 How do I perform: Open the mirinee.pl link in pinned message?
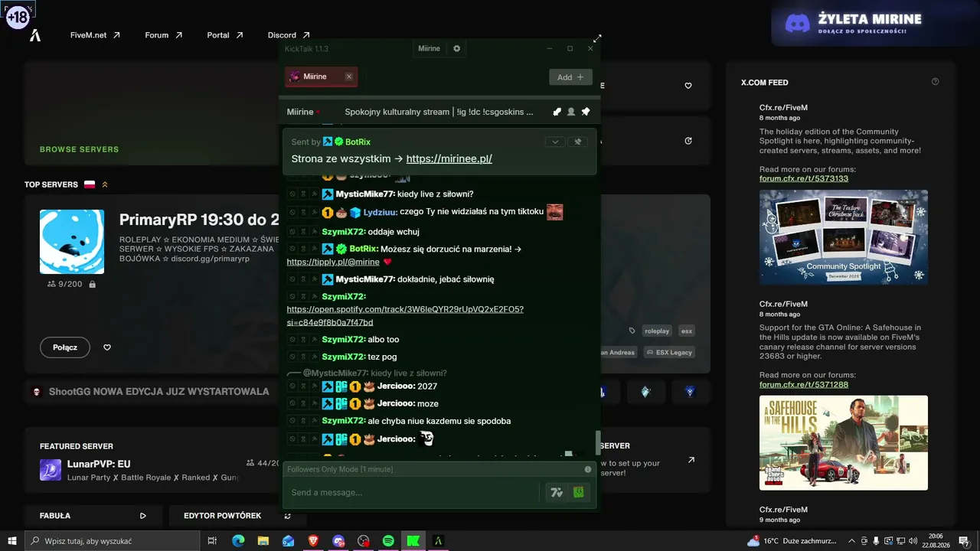pos(449,159)
